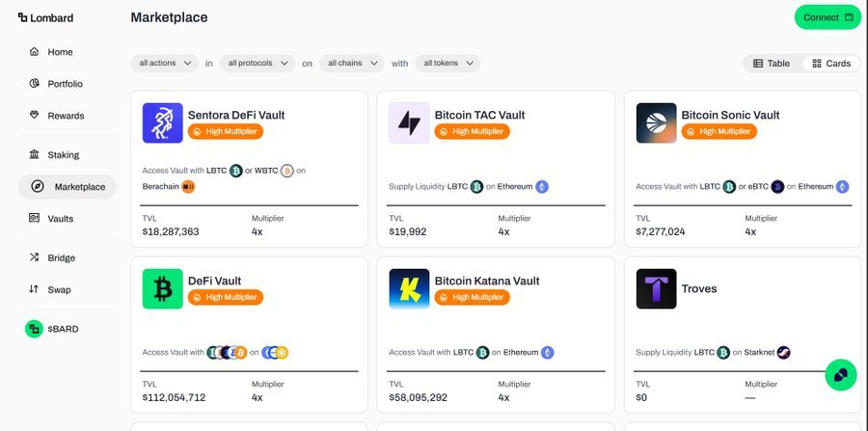Image resolution: width=868 pixels, height=431 pixels.
Task: Click the Berachain chain icon
Action: 188,186
